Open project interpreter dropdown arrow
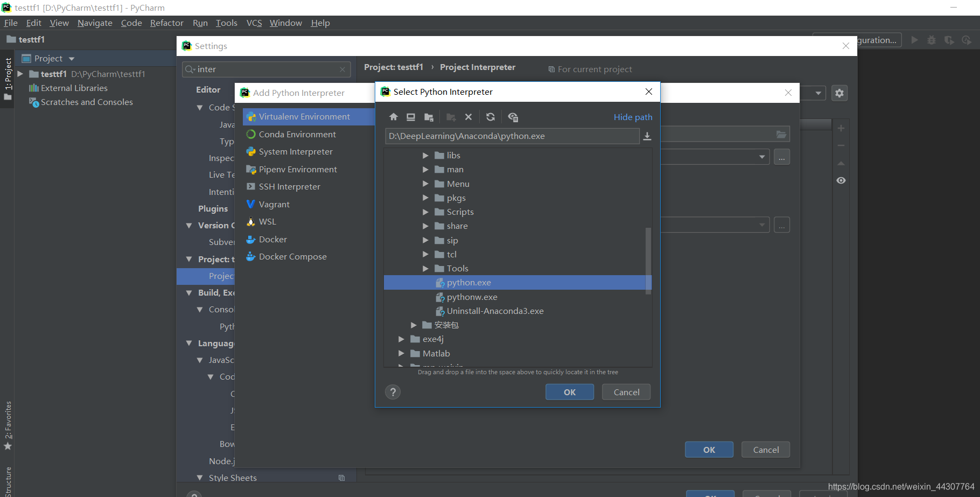The image size is (980, 497). [x=818, y=93]
